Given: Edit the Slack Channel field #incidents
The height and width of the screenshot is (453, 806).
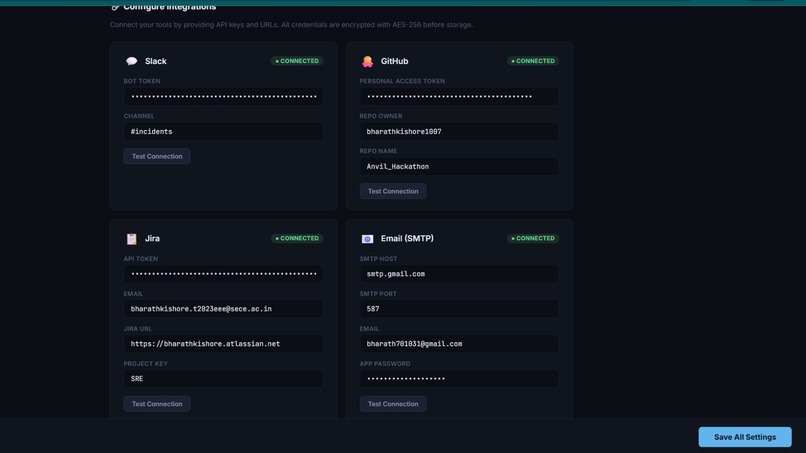Looking at the screenshot, I should (223, 132).
